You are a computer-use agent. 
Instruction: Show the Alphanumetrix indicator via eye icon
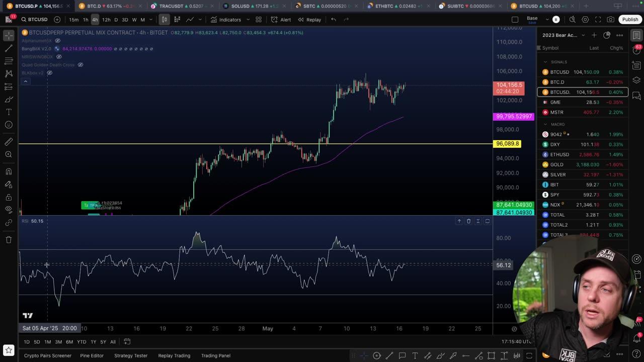point(57,41)
